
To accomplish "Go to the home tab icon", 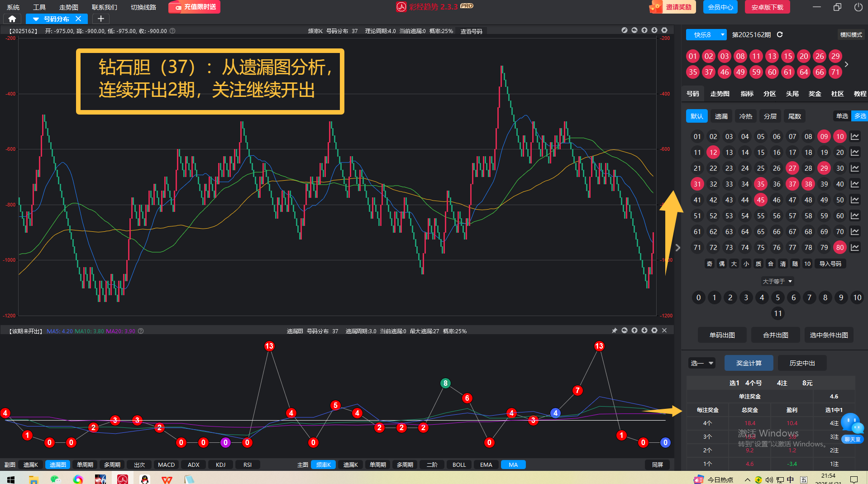I will [x=12, y=19].
